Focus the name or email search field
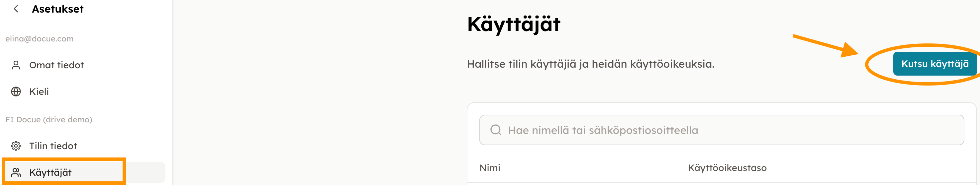980x185 pixels. pos(723,130)
